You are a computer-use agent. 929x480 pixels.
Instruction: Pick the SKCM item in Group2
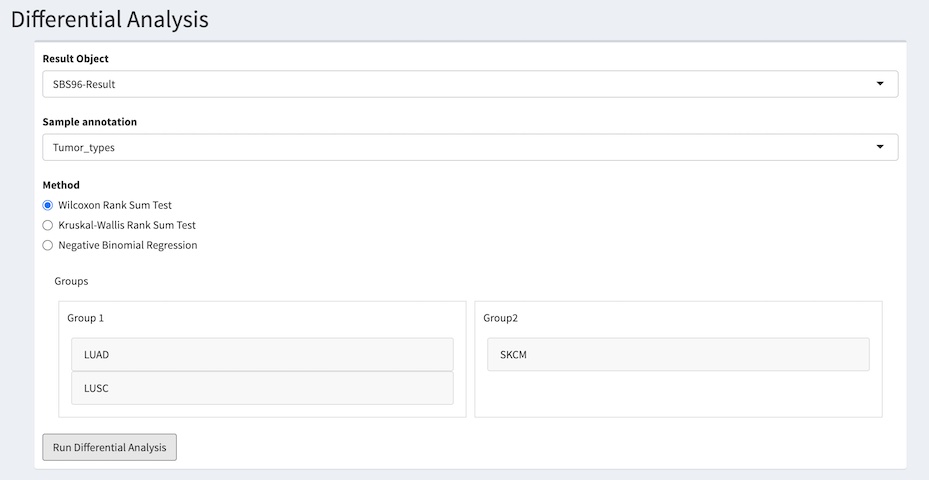pos(678,354)
